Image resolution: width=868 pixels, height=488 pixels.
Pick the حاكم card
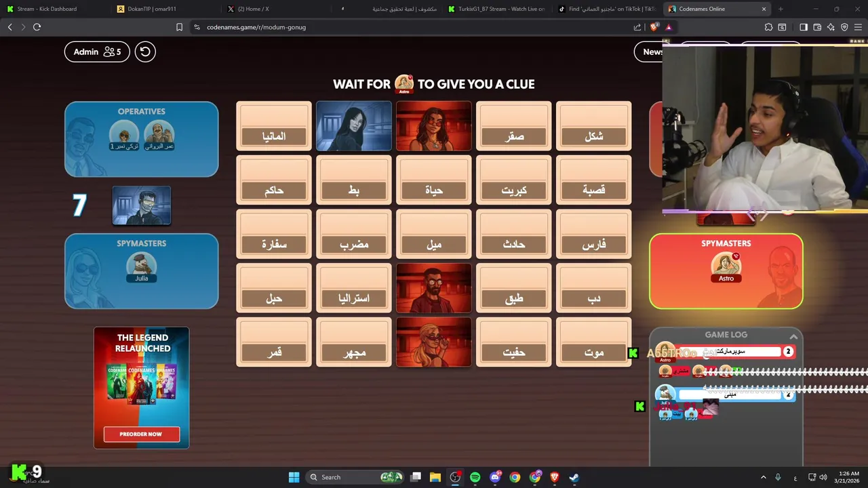(x=274, y=180)
